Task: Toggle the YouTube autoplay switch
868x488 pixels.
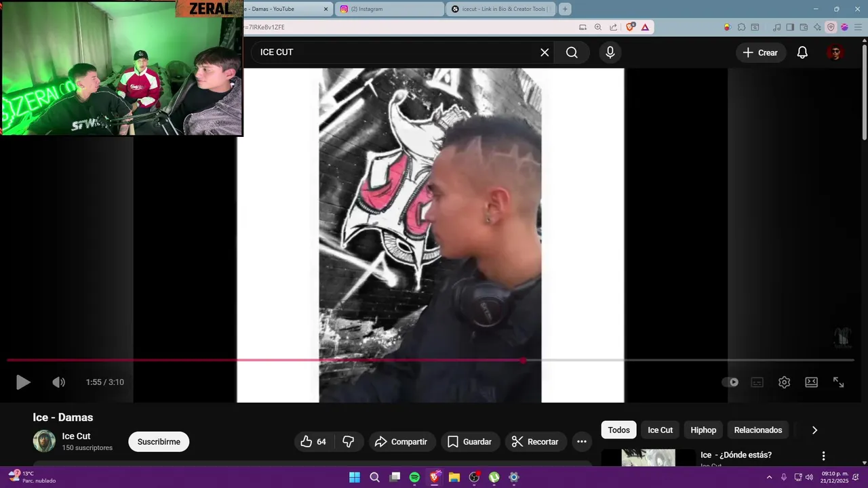Action: click(x=730, y=382)
